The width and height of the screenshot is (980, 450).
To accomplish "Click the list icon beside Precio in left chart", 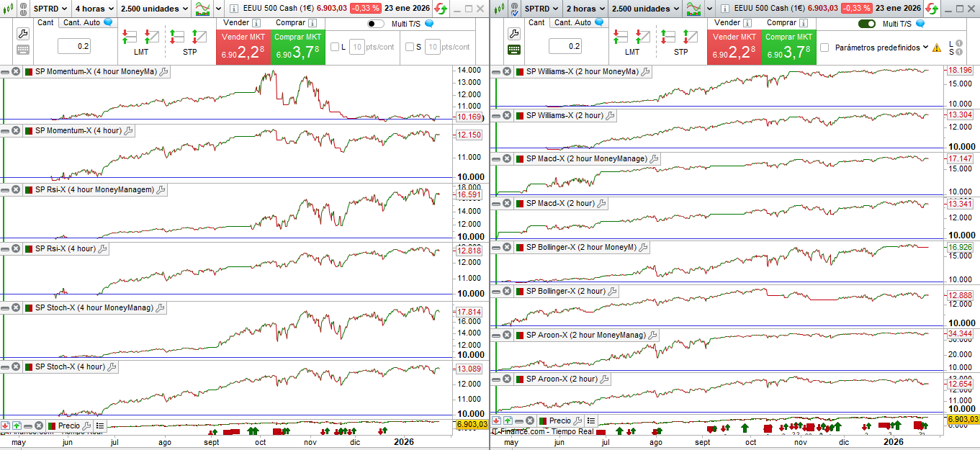I will (100, 426).
